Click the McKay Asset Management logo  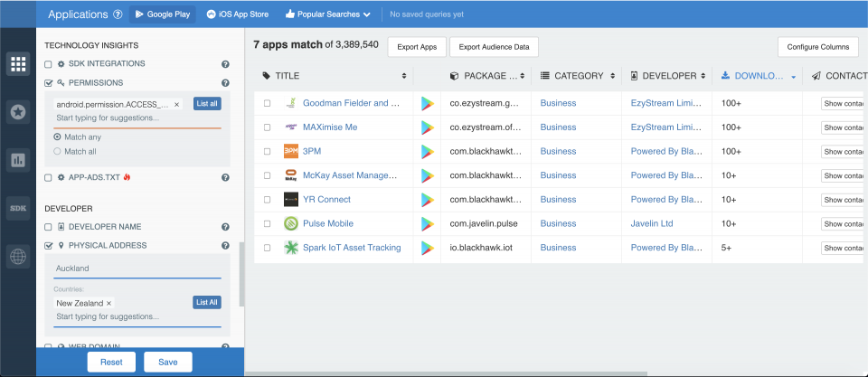(290, 175)
